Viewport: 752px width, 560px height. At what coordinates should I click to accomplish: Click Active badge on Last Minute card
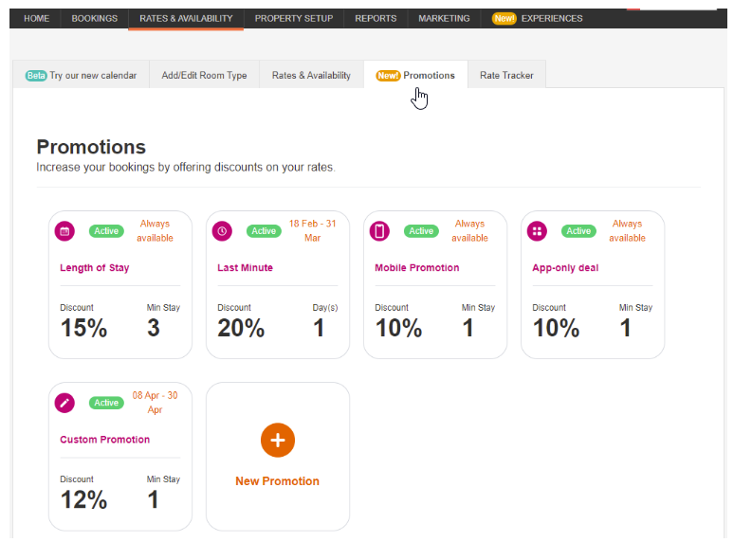(264, 231)
